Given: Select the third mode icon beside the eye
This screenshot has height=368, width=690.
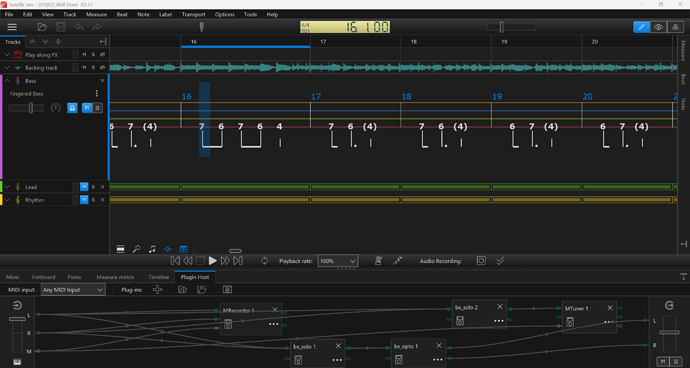Looking at the screenshot, I should pyautogui.click(x=675, y=27).
